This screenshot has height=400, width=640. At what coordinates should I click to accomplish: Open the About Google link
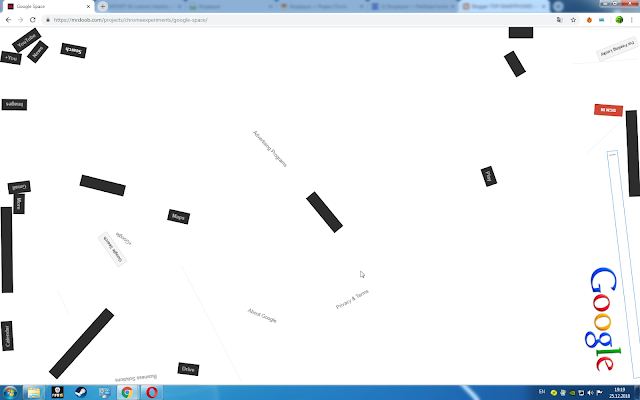pyautogui.click(x=262, y=316)
